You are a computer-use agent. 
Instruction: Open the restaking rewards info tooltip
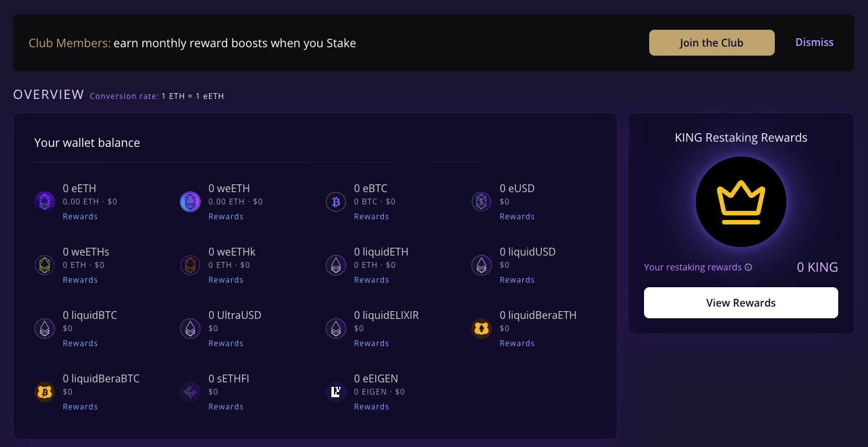click(749, 267)
